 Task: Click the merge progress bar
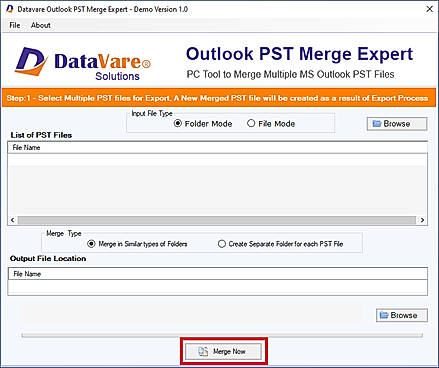click(x=222, y=335)
